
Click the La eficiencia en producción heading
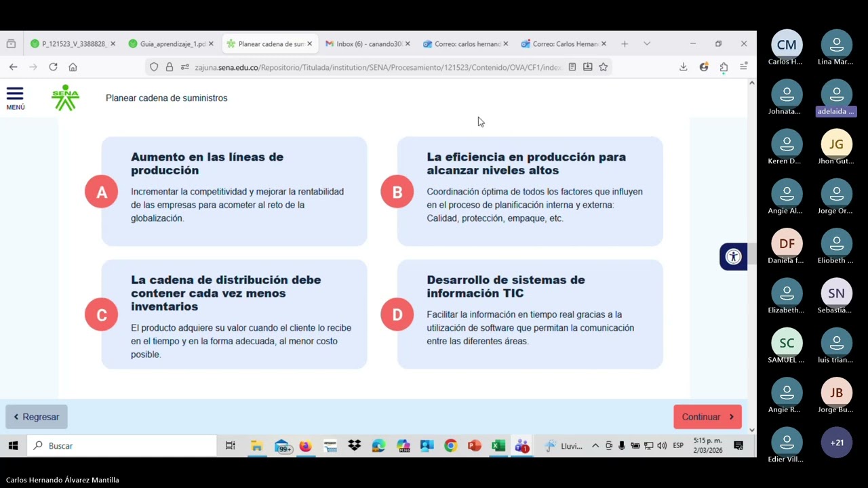pyautogui.click(x=526, y=163)
